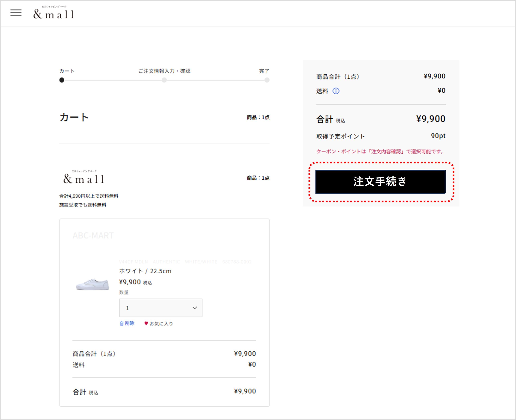Click the white sneaker product thumbnail
Image resolution: width=516 pixels, height=420 pixels.
92,284
